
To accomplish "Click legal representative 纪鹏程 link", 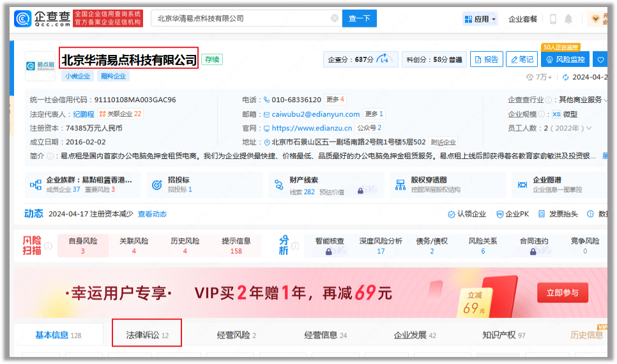I will (x=84, y=114).
